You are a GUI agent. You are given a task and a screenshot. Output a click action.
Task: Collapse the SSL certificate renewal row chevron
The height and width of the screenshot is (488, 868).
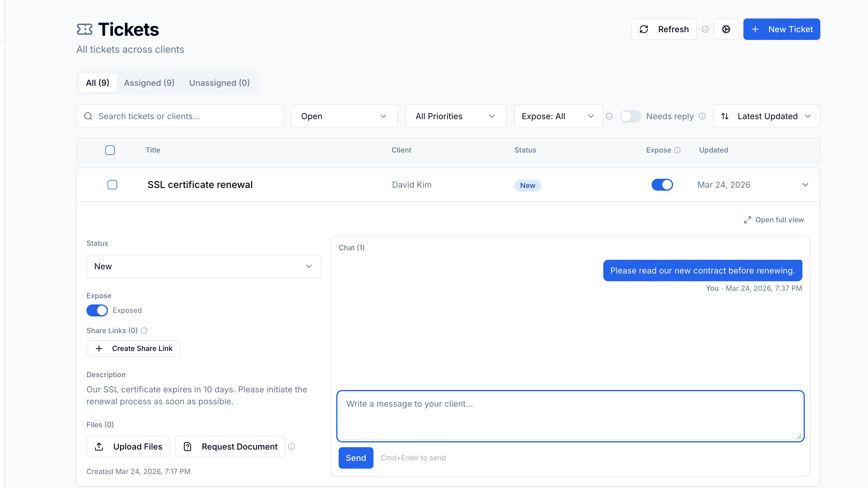tap(805, 185)
